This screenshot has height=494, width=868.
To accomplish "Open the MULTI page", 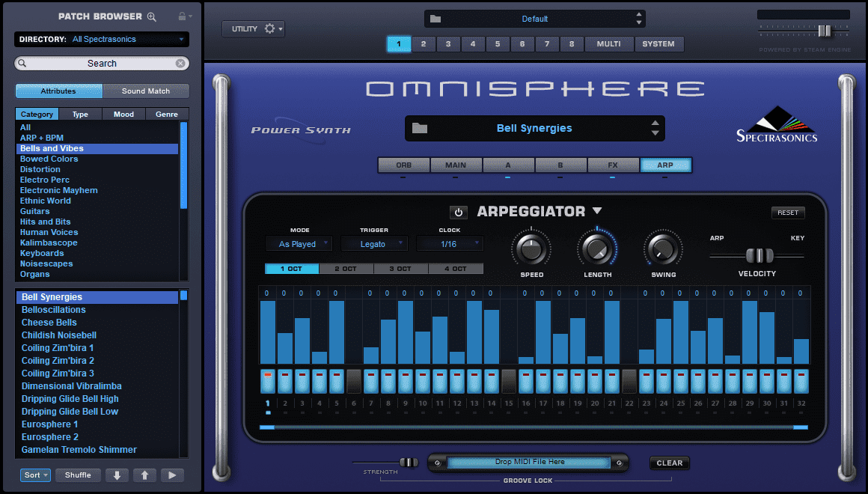I will point(609,43).
